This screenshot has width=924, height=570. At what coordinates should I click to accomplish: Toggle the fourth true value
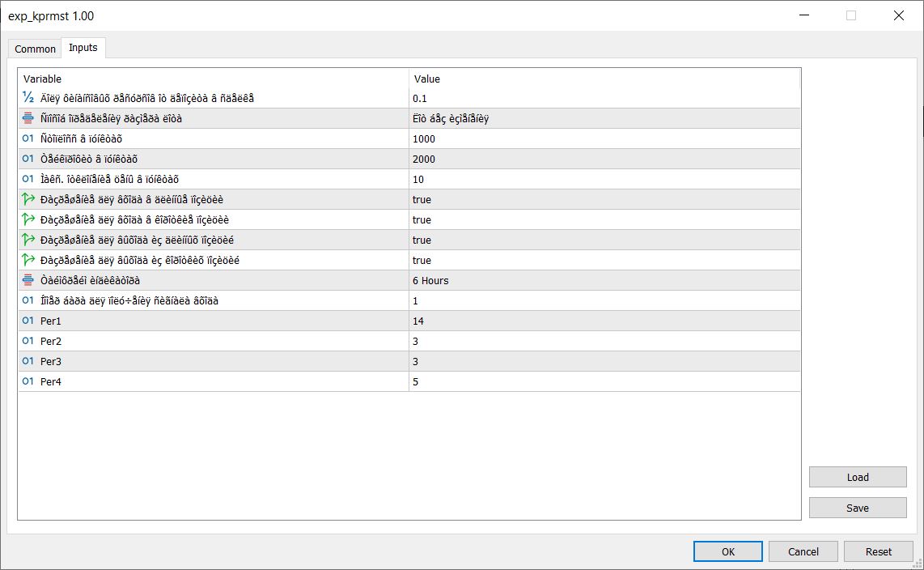[x=604, y=260]
